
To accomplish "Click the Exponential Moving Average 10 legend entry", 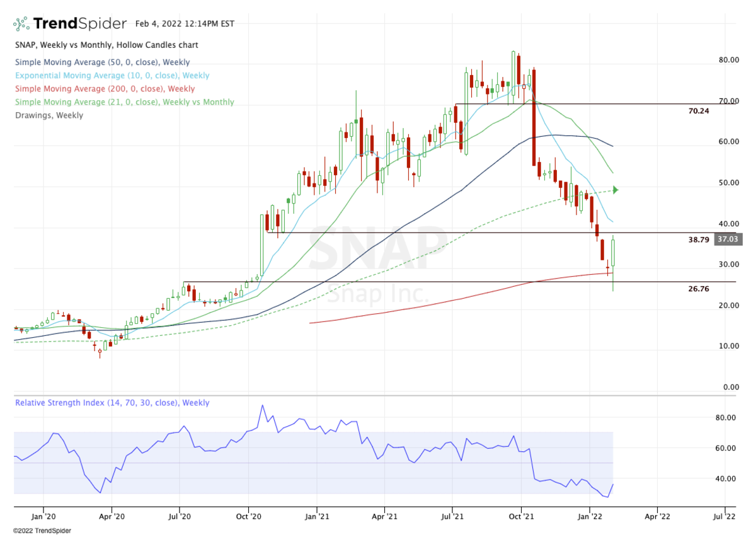I will pyautogui.click(x=112, y=76).
